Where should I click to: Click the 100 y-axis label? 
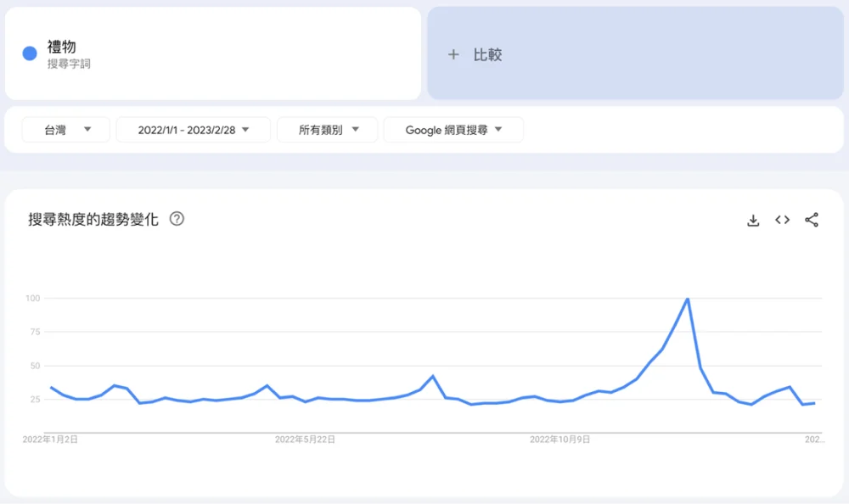click(32, 299)
